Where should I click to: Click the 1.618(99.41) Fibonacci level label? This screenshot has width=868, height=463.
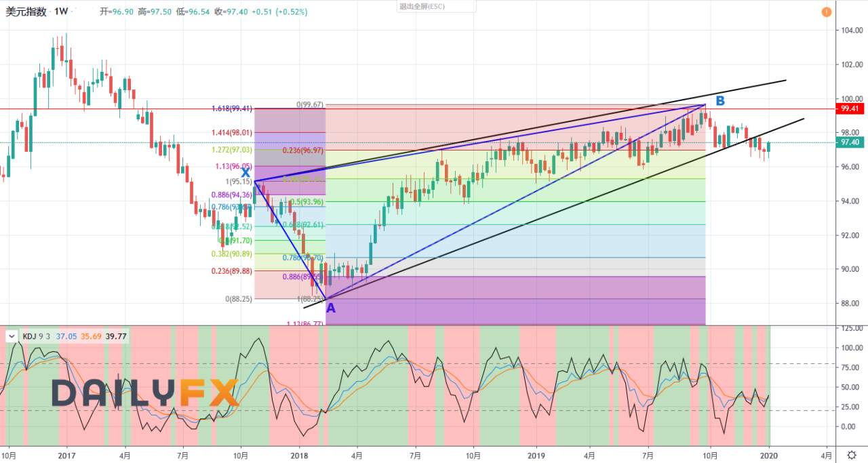pyautogui.click(x=231, y=108)
